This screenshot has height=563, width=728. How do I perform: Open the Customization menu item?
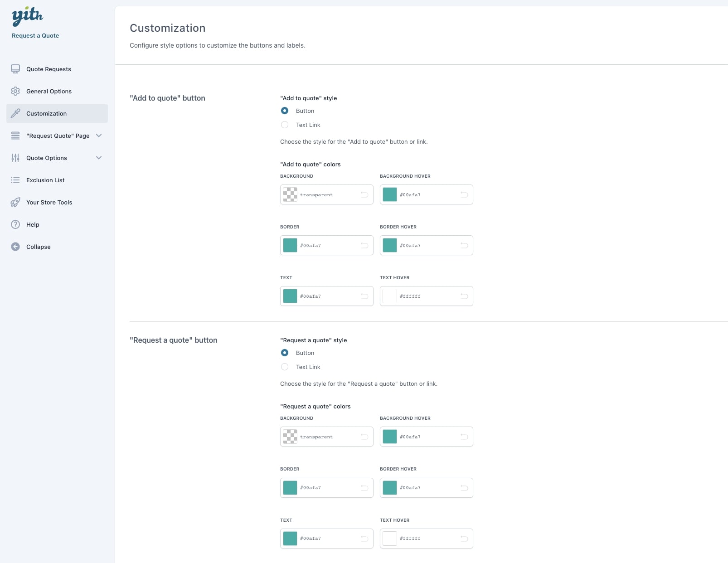click(x=46, y=113)
